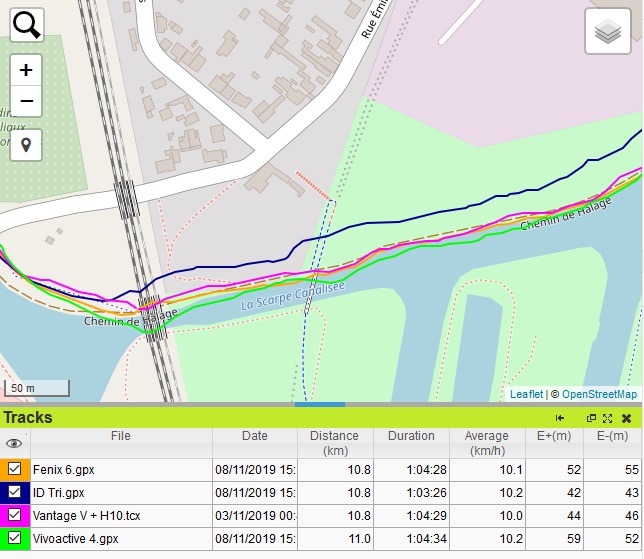Hide the Vivoactive 4.gpx track
644x559 pixels.
(15, 540)
